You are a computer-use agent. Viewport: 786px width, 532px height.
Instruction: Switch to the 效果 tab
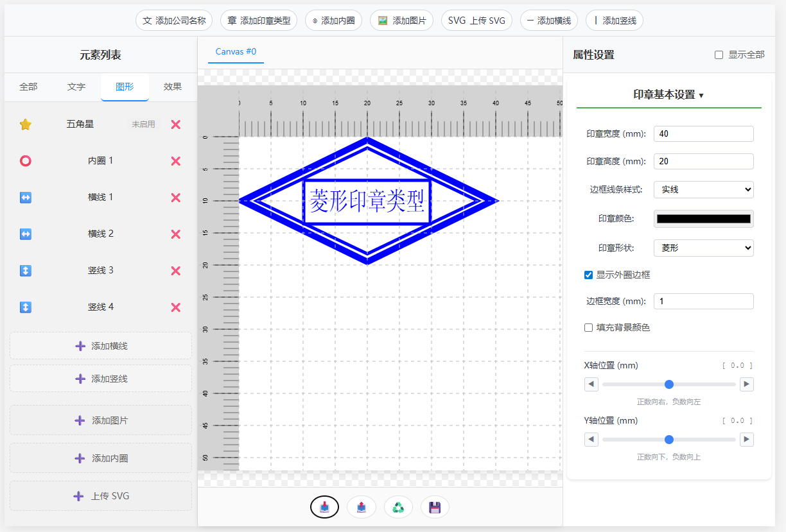pos(173,87)
